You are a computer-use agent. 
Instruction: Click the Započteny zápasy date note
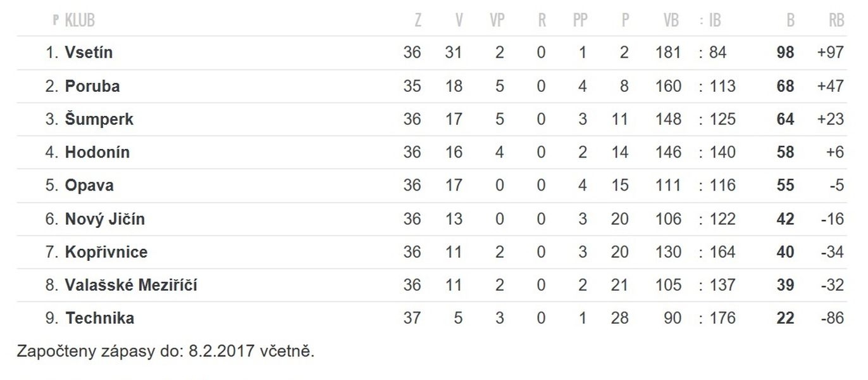click(166, 351)
